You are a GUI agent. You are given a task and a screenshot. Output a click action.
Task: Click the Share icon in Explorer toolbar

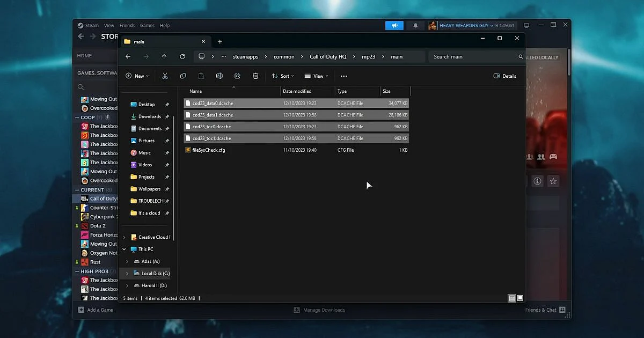point(237,76)
